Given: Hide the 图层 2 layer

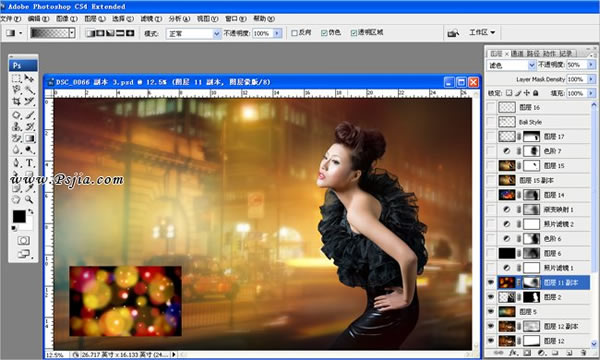Looking at the screenshot, I should click(491, 297).
